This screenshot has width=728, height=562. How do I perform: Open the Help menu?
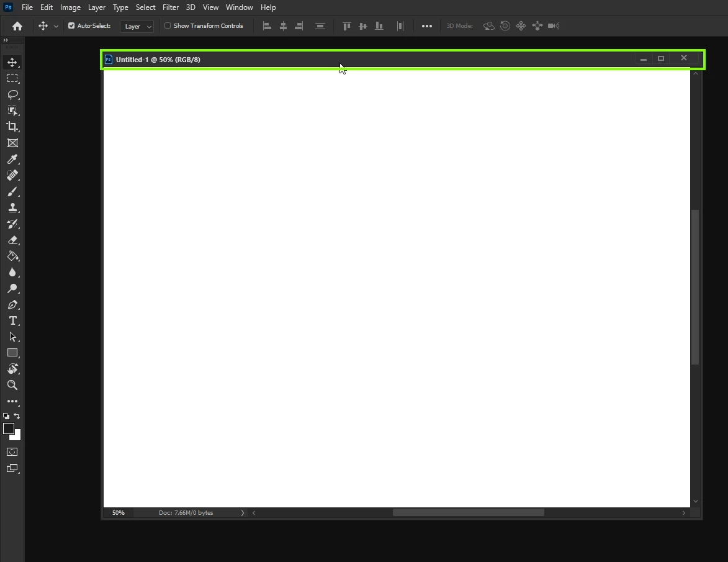coord(268,7)
